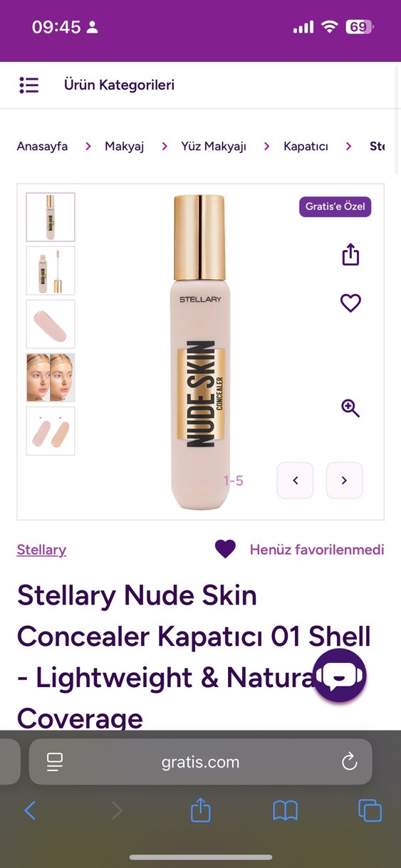Tap the Kapatıcı breadcrumb link

[x=306, y=146]
